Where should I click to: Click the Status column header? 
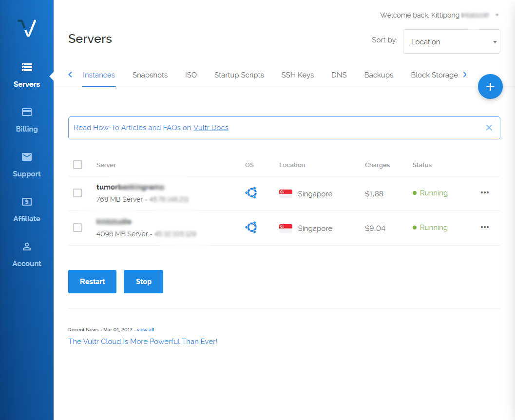point(422,165)
